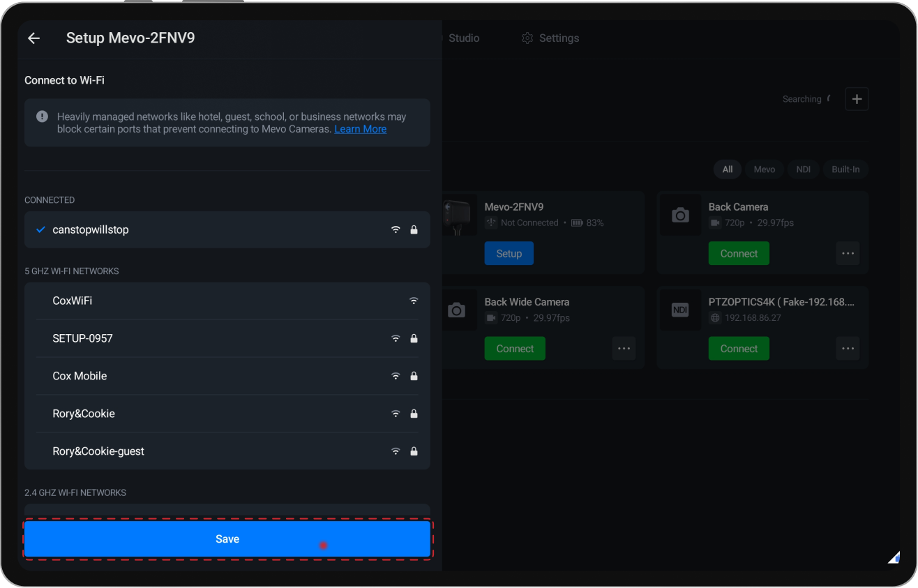The image size is (918, 588).
Task: Click the lock icon on the Cox Mobile row
Action: click(414, 376)
